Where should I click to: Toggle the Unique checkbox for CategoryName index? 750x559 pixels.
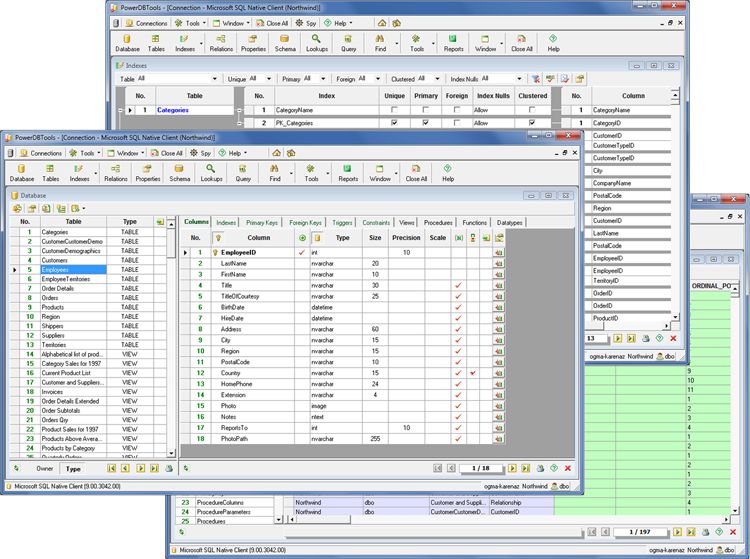pyautogui.click(x=397, y=110)
